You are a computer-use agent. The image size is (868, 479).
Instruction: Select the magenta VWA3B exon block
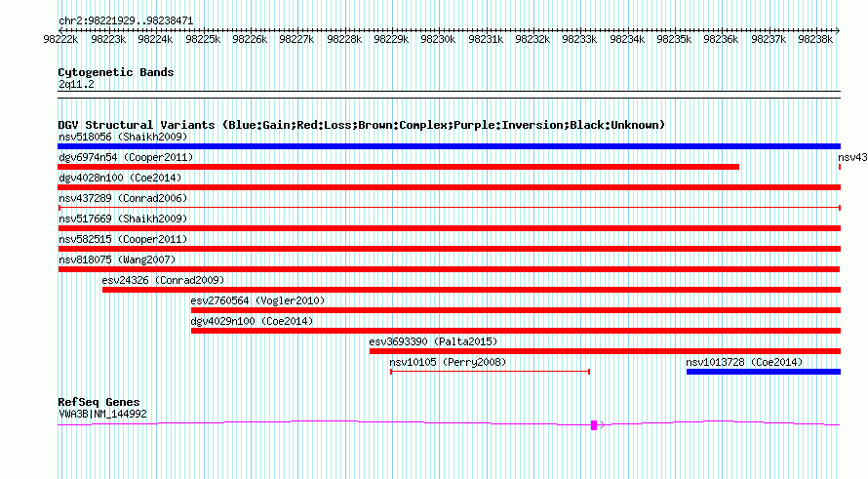pos(593,425)
